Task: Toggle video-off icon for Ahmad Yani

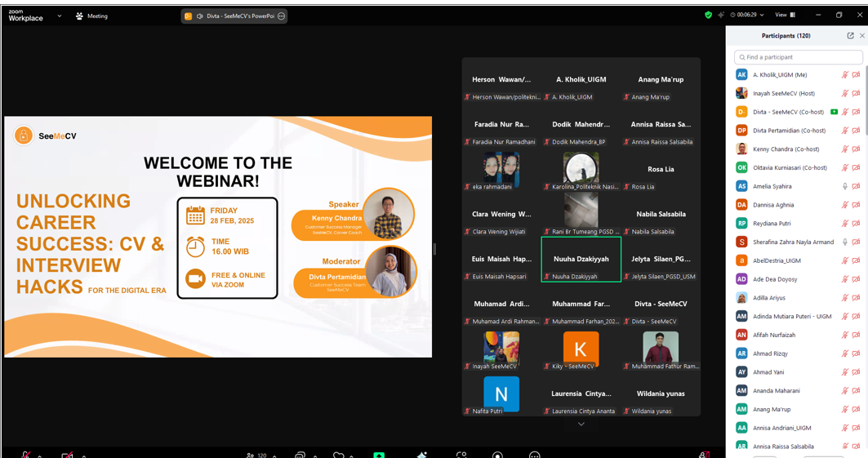Action: (856, 372)
